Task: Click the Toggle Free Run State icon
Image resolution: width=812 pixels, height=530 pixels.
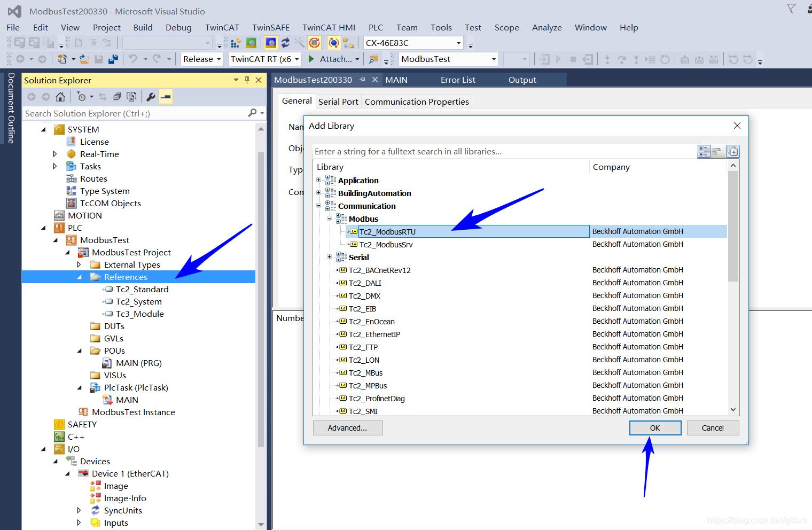Action: (x=315, y=43)
